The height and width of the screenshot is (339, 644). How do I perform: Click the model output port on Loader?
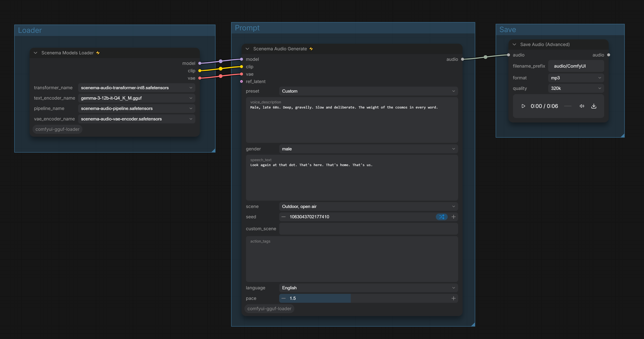click(200, 63)
